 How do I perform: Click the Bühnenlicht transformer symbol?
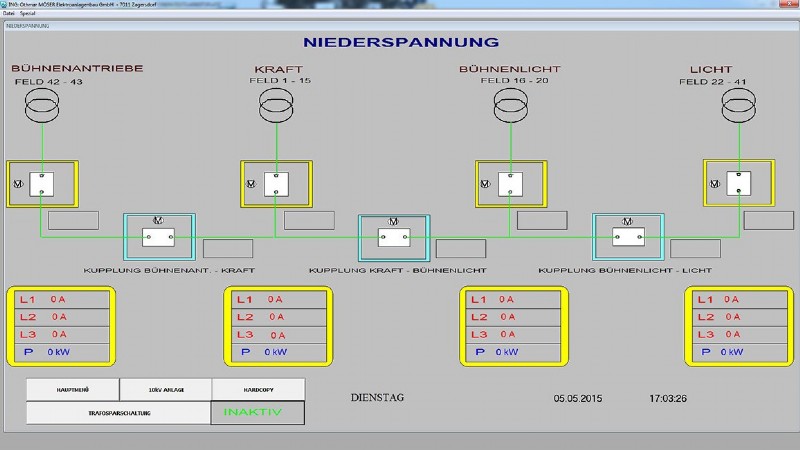pos(509,104)
